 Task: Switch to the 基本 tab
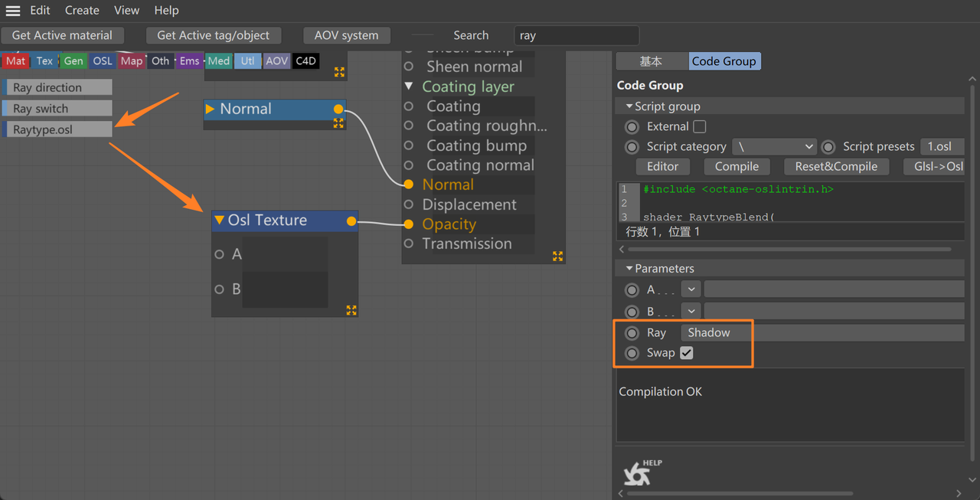(x=651, y=61)
